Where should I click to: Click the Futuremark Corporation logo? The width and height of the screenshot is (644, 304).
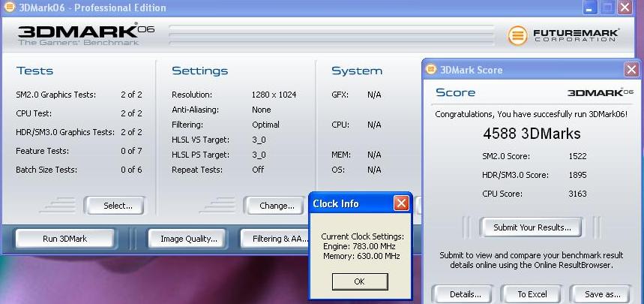coord(563,35)
